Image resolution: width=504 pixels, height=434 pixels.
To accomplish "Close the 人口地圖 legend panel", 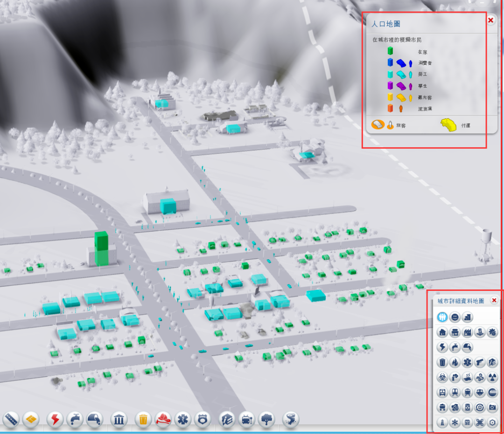I will coord(491,20).
